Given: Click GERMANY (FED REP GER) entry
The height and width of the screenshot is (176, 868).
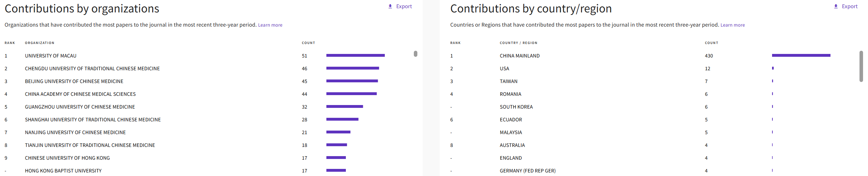Looking at the screenshot, I should click(528, 171).
